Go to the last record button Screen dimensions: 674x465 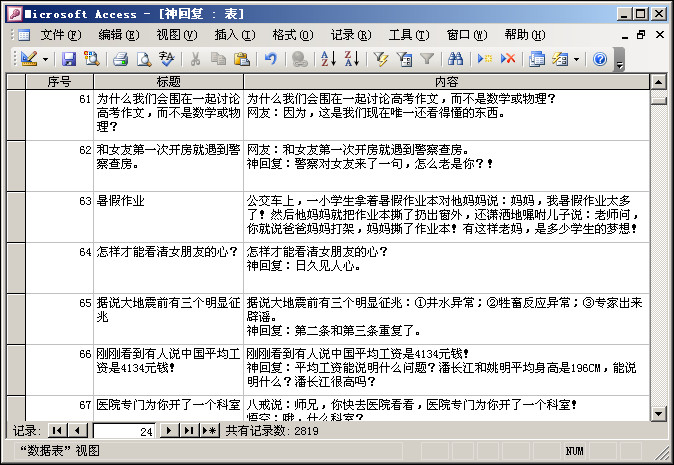pyautogui.click(x=189, y=430)
